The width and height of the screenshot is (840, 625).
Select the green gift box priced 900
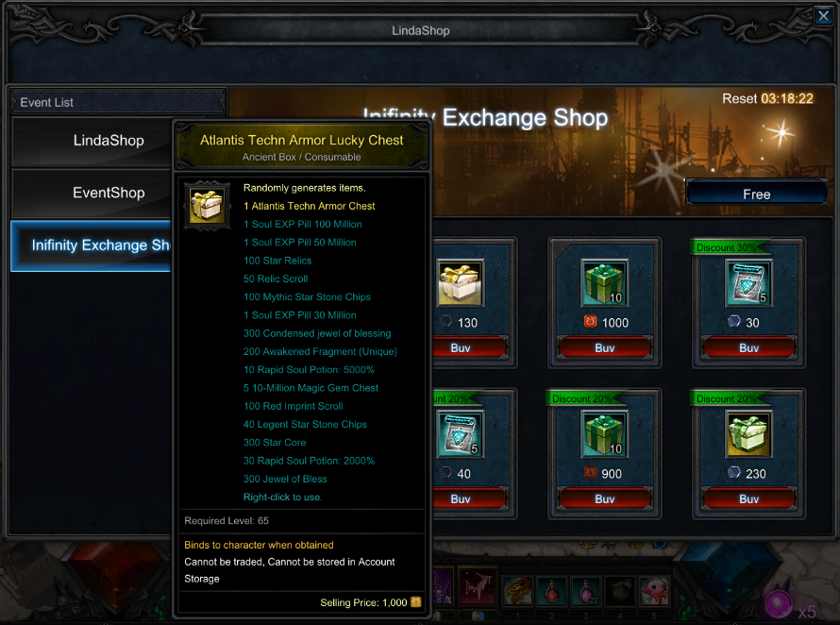click(604, 434)
